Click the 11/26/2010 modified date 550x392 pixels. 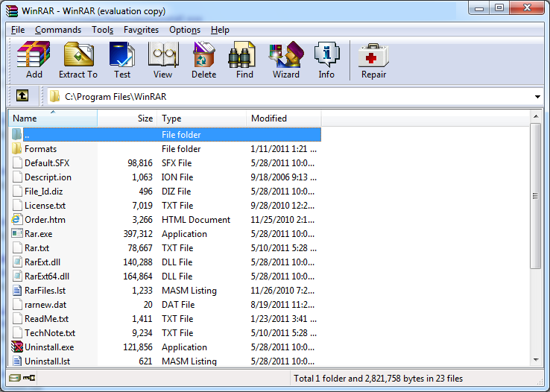282,291
